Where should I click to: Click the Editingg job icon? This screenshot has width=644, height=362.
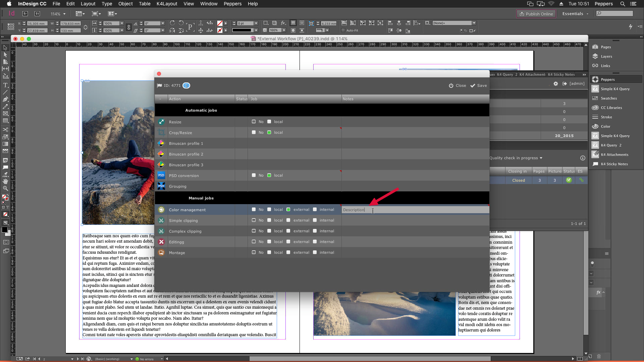161,242
